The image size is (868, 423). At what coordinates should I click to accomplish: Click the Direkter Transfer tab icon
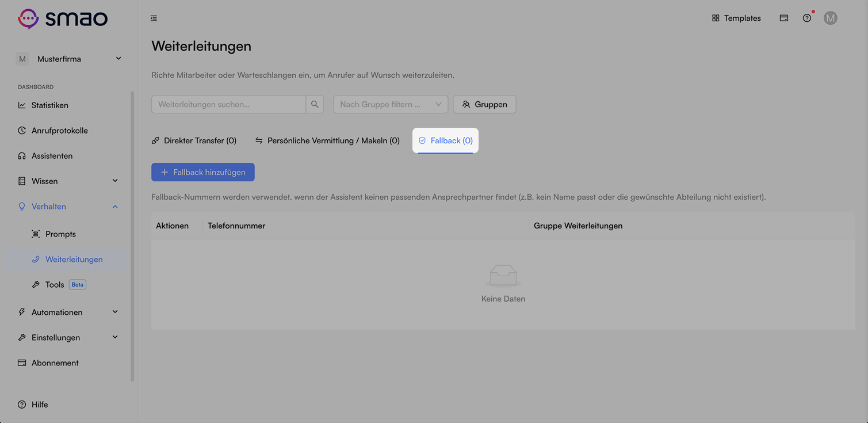(x=155, y=140)
